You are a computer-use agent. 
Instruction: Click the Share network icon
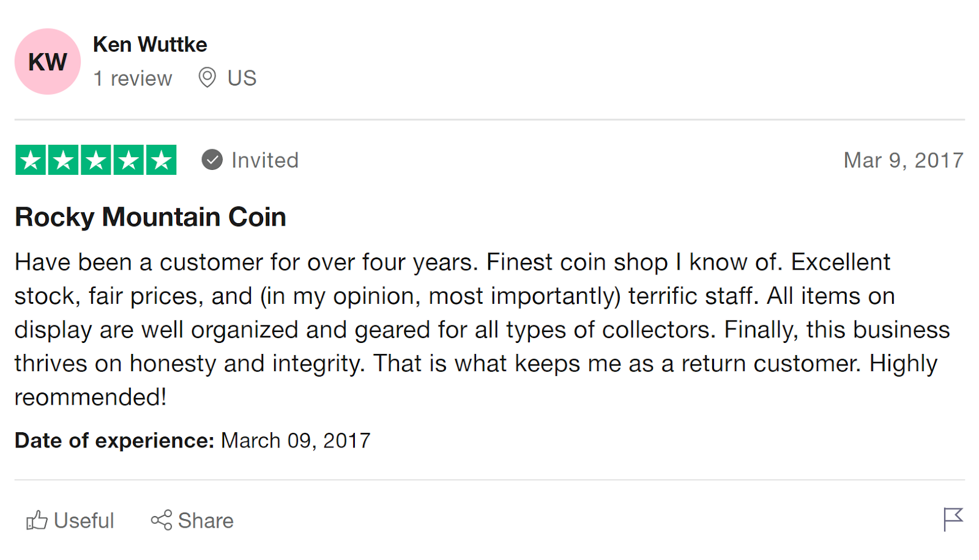click(162, 520)
